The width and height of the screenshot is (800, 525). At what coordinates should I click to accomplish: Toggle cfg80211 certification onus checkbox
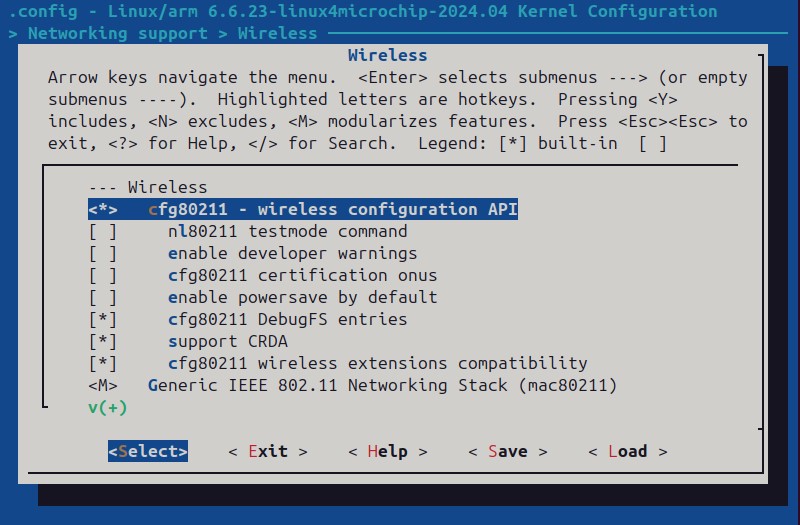(103, 275)
